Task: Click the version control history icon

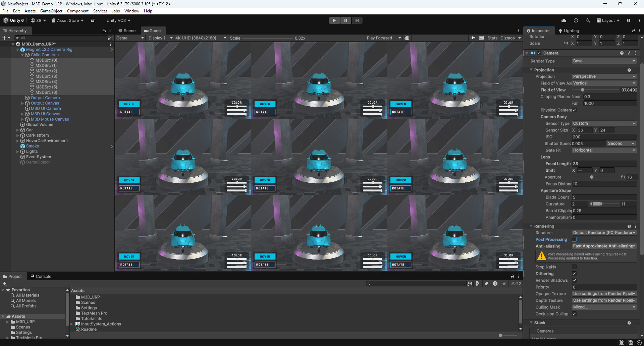Action: pyautogui.click(x=576, y=20)
